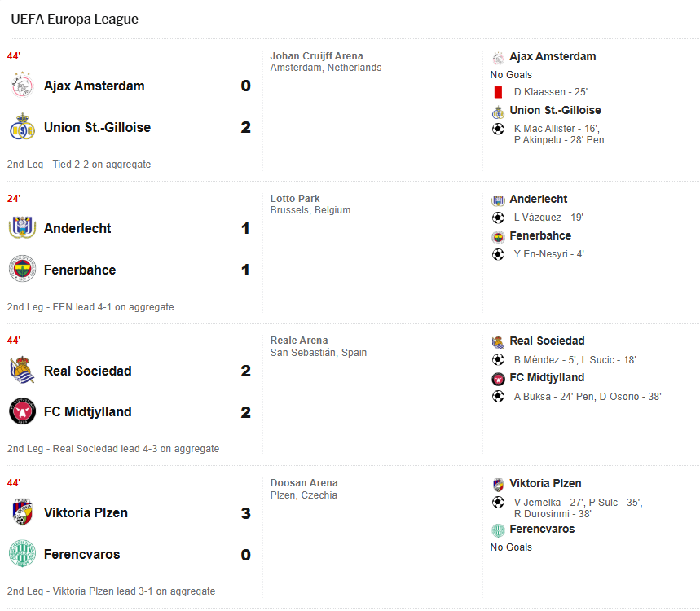Open the Union St.-Gilloise team name link
Image resolution: width=700 pixels, height=611 pixels.
tap(97, 127)
